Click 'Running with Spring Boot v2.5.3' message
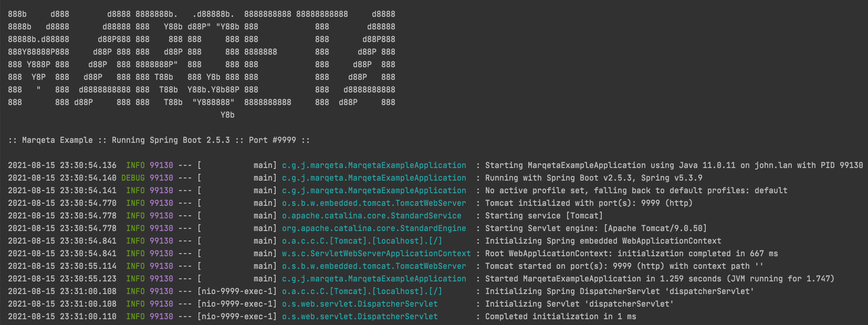Image resolution: width=868 pixels, height=325 pixels. 593,178
